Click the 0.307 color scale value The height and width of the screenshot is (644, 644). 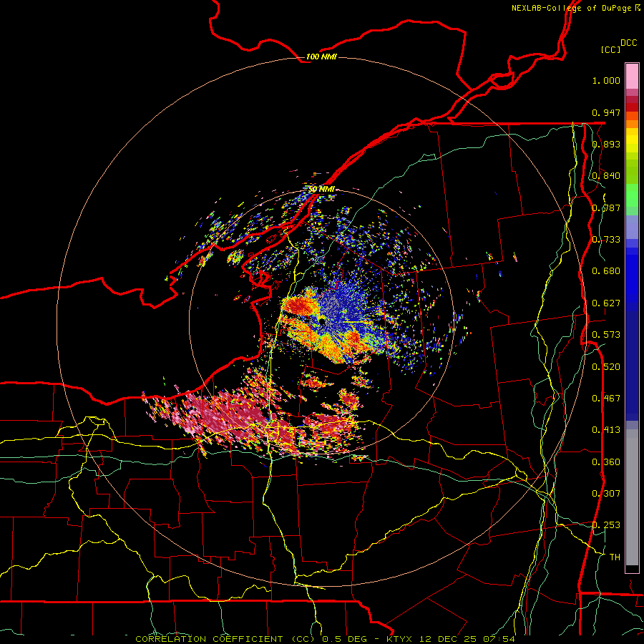point(606,494)
